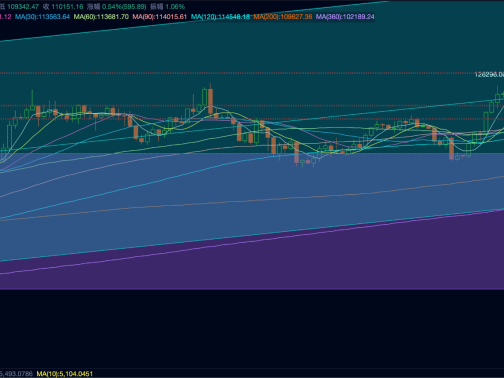Click the MA(30):113563.64 indicator label
The height and width of the screenshot is (378, 504).
pos(42,17)
